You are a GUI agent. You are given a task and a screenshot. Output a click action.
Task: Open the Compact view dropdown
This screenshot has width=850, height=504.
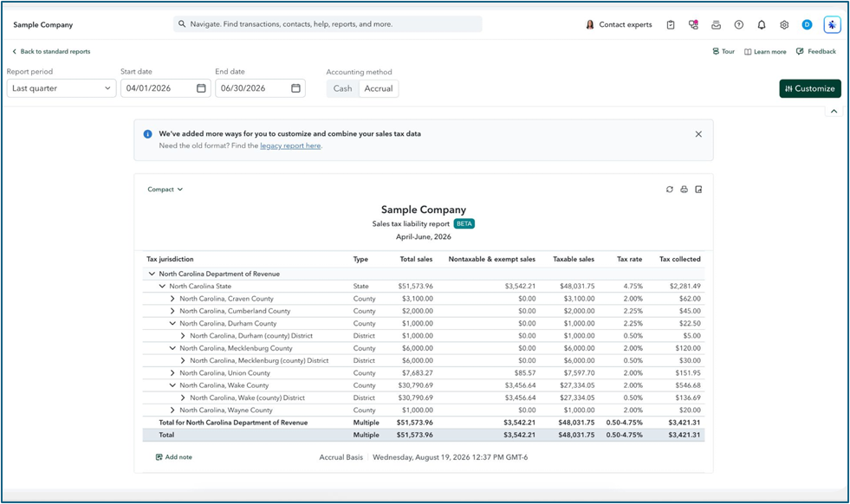[x=165, y=189]
